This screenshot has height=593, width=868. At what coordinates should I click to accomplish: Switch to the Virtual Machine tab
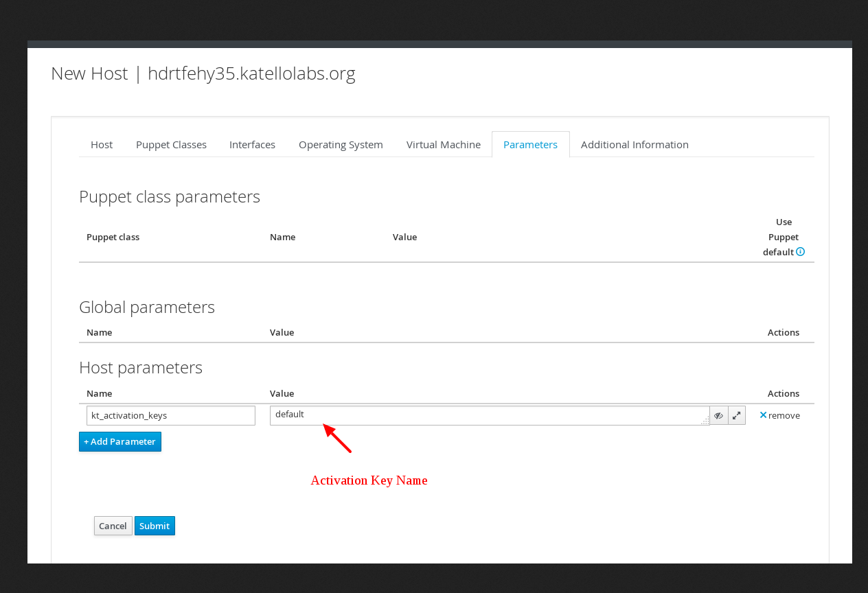[443, 144]
